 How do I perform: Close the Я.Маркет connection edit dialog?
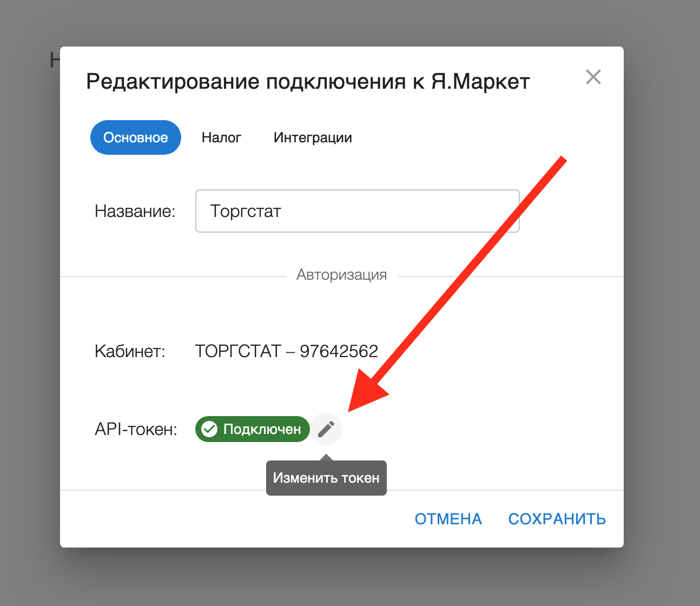(593, 77)
